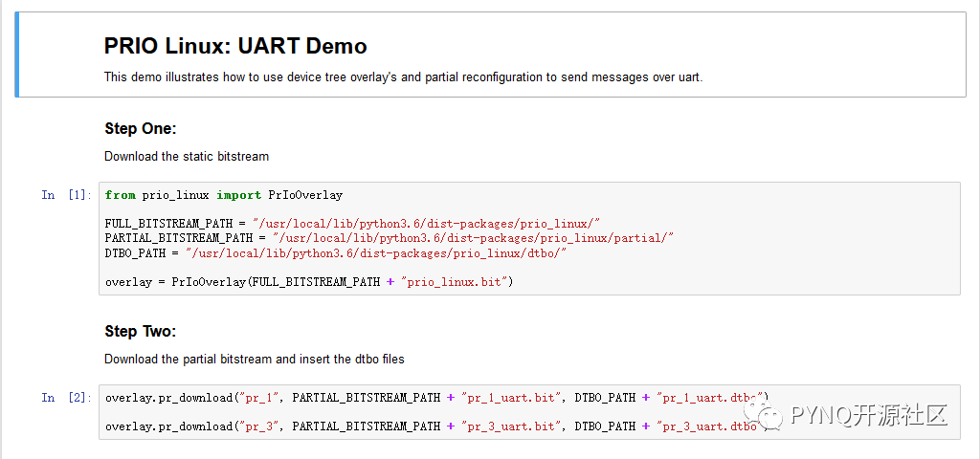Image resolution: width=980 pixels, height=459 pixels.
Task: Select the "Download the partial bitstream" description text
Action: tap(254, 360)
